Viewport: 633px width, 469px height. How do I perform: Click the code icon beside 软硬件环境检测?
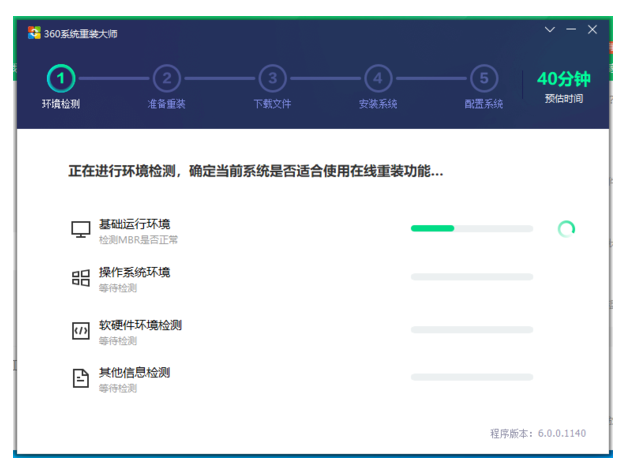tap(81, 330)
